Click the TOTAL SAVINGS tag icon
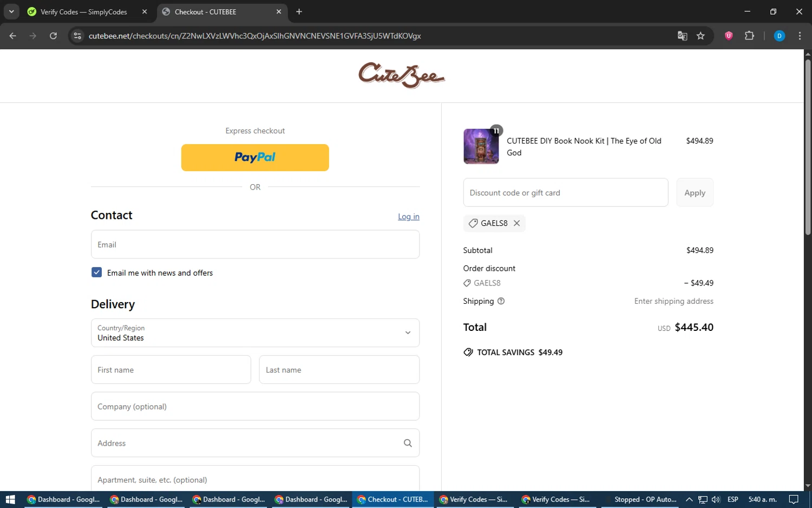 468,352
